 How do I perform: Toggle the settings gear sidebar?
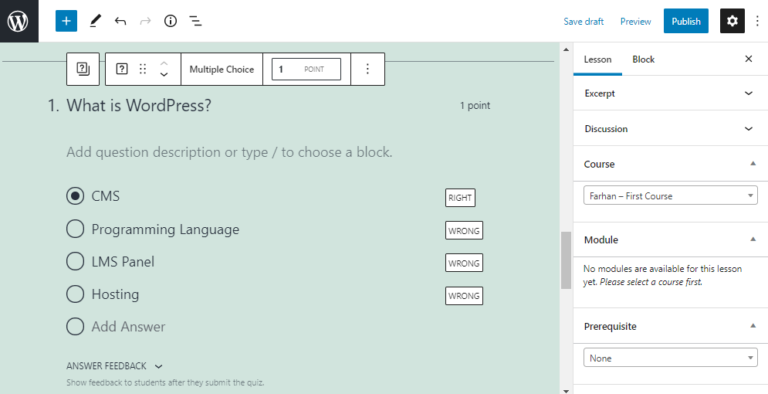(x=732, y=21)
